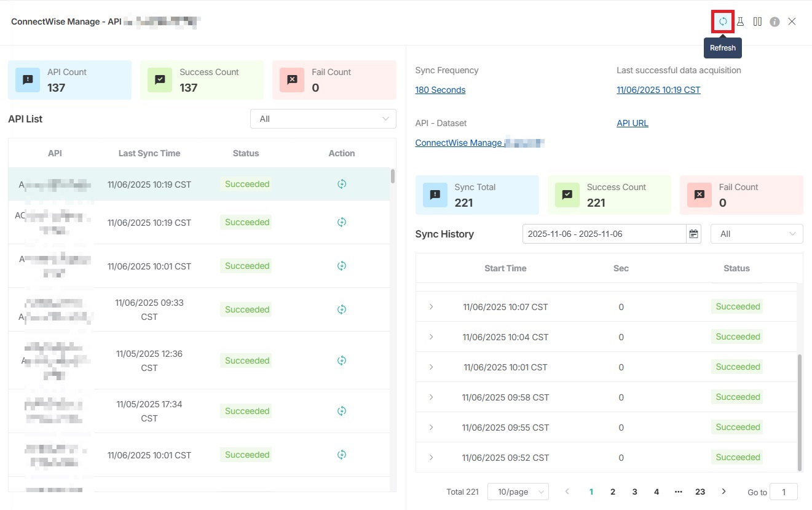Click the flask test icon in the header
Viewport: 812px width, 510px height.
click(x=740, y=22)
